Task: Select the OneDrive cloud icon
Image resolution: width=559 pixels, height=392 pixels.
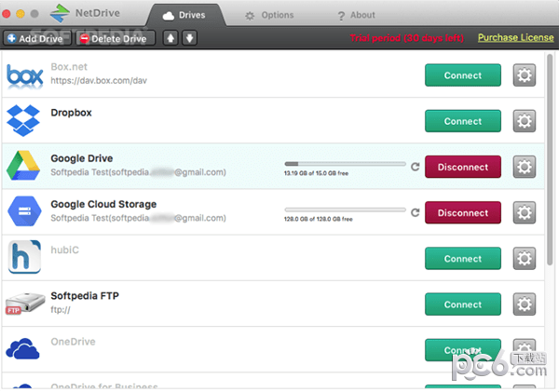Action: click(x=22, y=348)
